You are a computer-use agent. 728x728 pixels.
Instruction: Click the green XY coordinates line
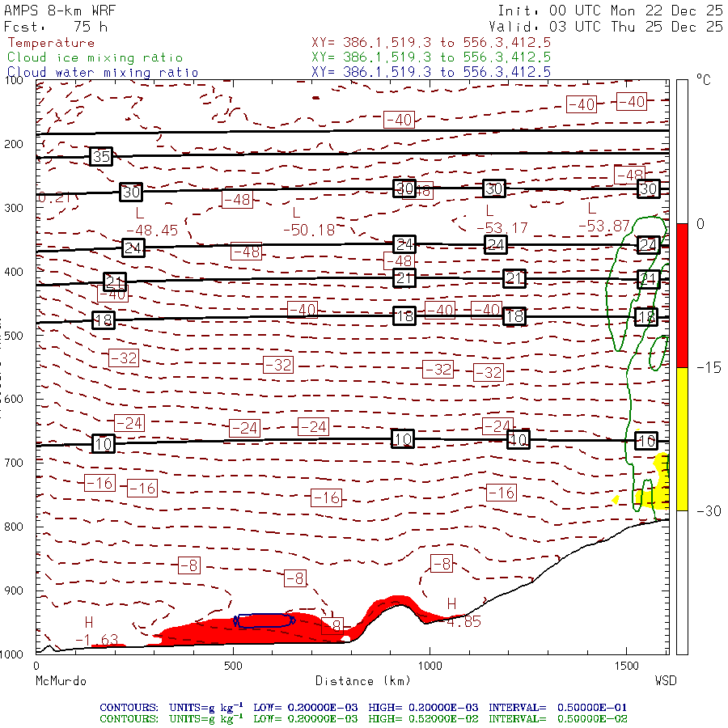click(431, 57)
